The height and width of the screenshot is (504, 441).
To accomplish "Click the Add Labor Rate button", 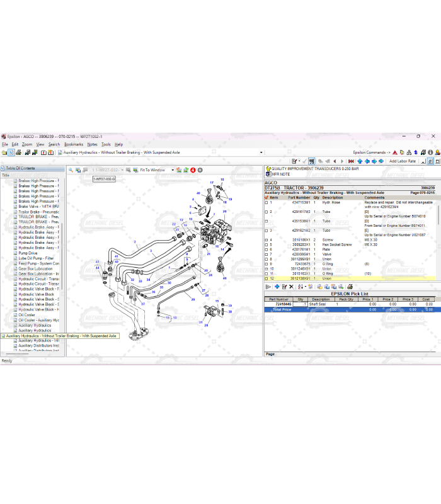I will 403,161.
